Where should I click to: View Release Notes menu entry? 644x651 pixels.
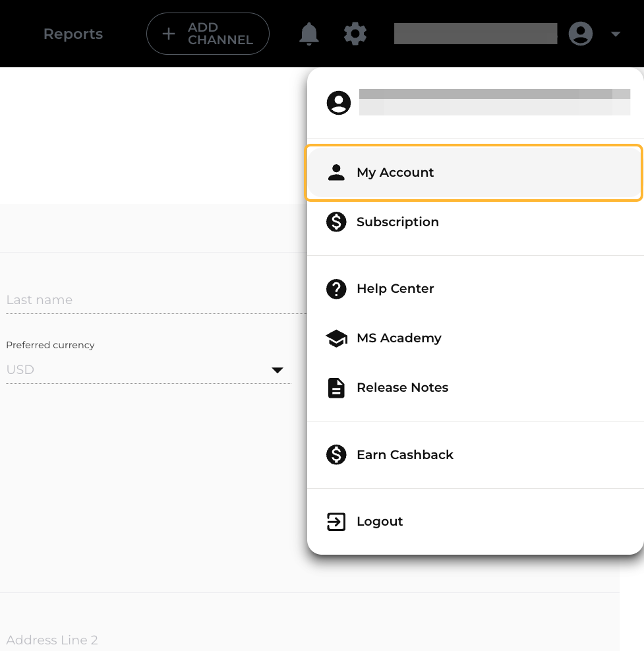(x=475, y=387)
